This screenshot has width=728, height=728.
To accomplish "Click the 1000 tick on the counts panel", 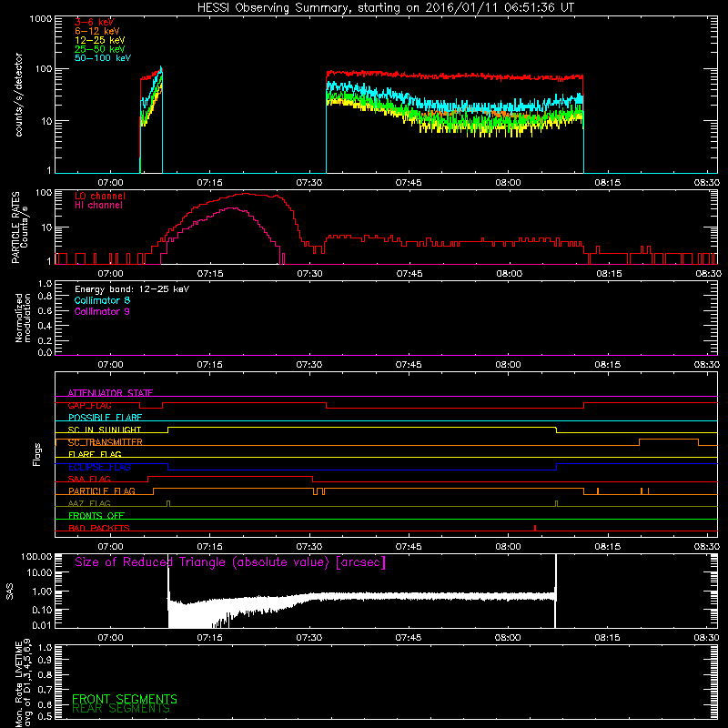I will pyautogui.click(x=40, y=19).
